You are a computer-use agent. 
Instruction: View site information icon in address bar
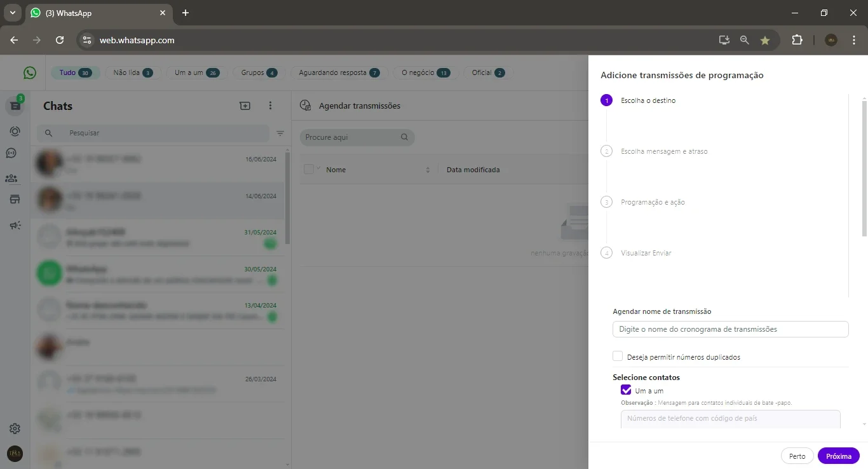87,40
